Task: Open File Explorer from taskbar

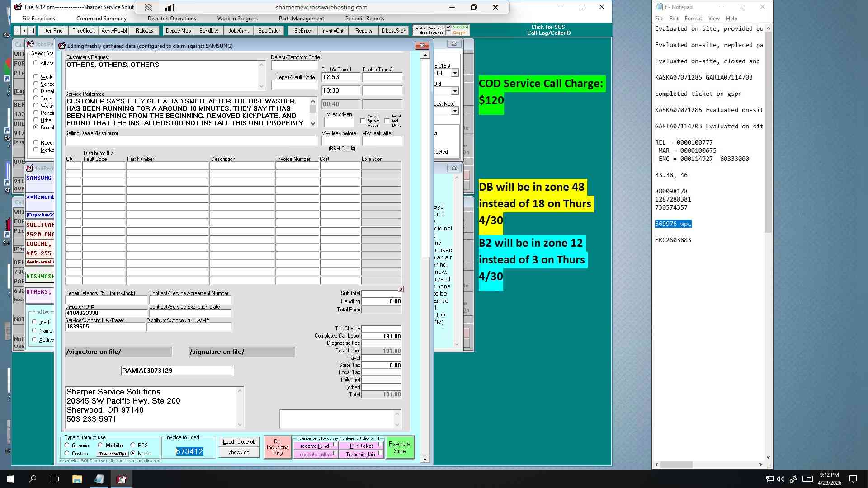Action: tap(77, 479)
